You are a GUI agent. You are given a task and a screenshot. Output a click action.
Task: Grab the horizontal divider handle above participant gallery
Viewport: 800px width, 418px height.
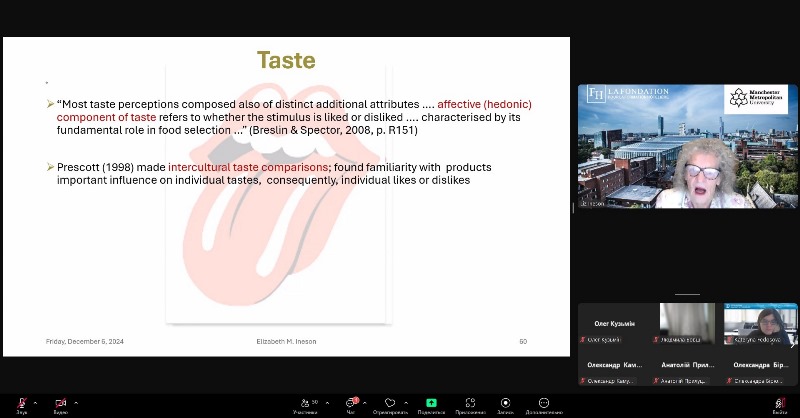(687, 294)
